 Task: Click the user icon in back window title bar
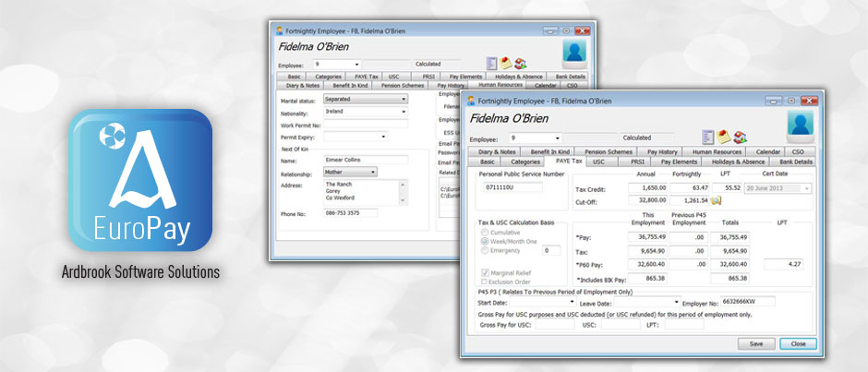280,31
